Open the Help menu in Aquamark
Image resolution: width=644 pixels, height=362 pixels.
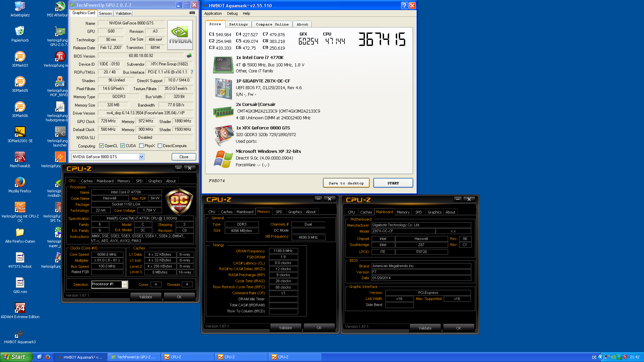pyautogui.click(x=247, y=13)
